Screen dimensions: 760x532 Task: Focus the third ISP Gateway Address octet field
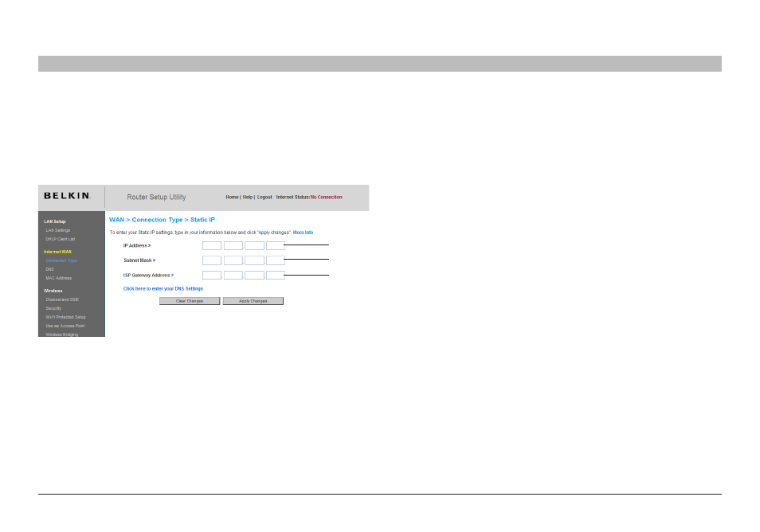254,276
